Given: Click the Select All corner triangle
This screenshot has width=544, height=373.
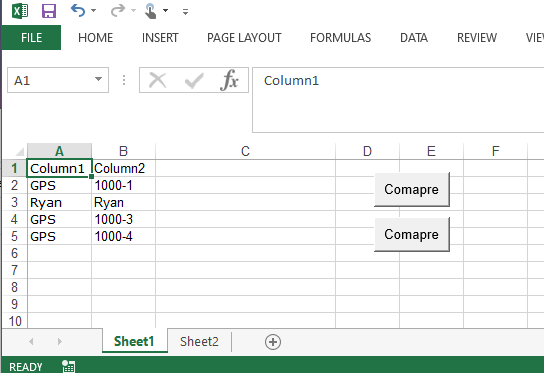Looking at the screenshot, I should (19, 151).
